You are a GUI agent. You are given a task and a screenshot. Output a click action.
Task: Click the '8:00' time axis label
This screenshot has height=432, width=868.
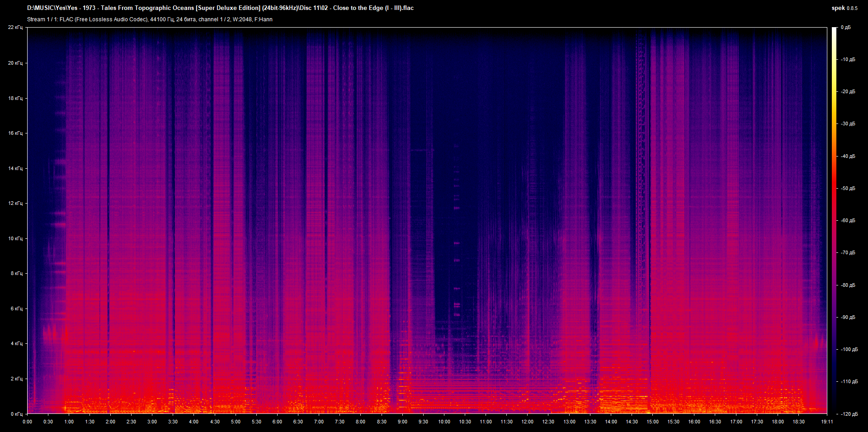click(x=360, y=422)
